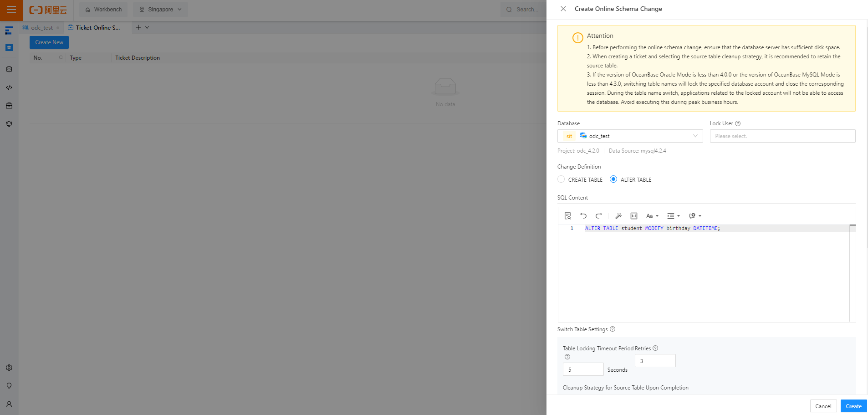Open the indentation options menu
Screen dimensions: 868x415
pyautogui.click(x=674, y=216)
